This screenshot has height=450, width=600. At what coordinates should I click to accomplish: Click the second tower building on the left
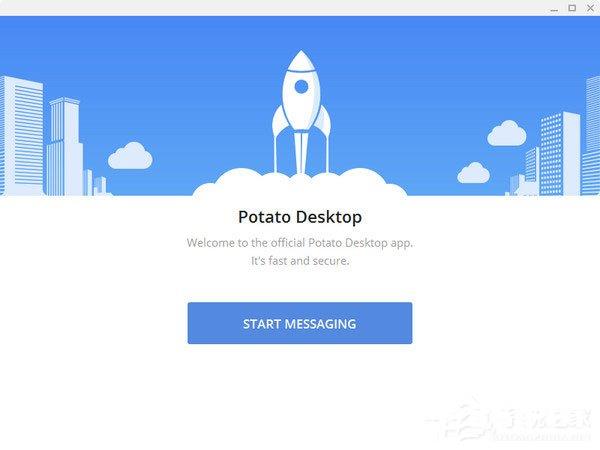64,147
